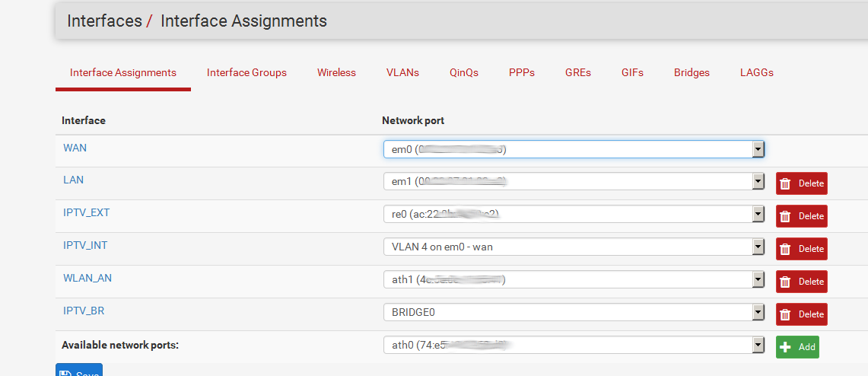This screenshot has height=376, width=868.
Task: Click the Interfaces breadcrumb link
Action: point(104,21)
